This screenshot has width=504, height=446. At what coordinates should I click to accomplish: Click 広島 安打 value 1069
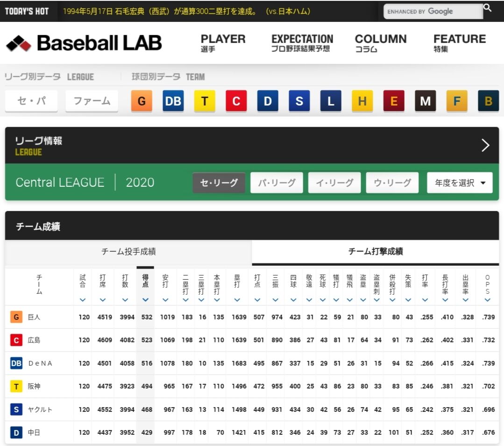pyautogui.click(x=168, y=340)
